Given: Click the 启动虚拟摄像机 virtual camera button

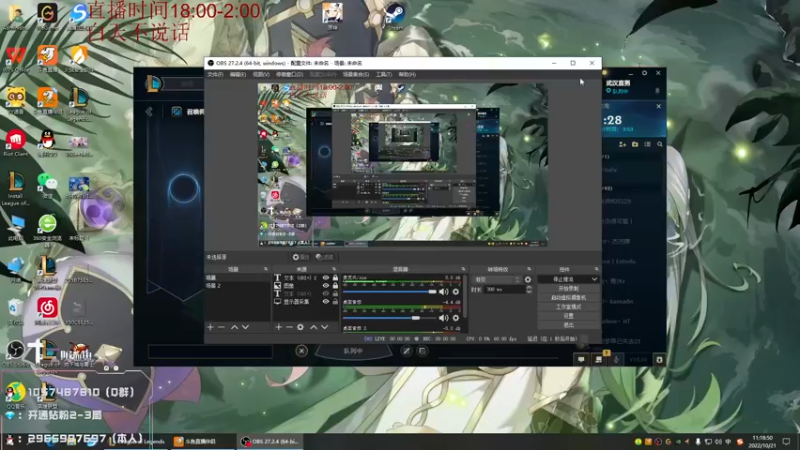Looking at the screenshot, I should (568, 297).
